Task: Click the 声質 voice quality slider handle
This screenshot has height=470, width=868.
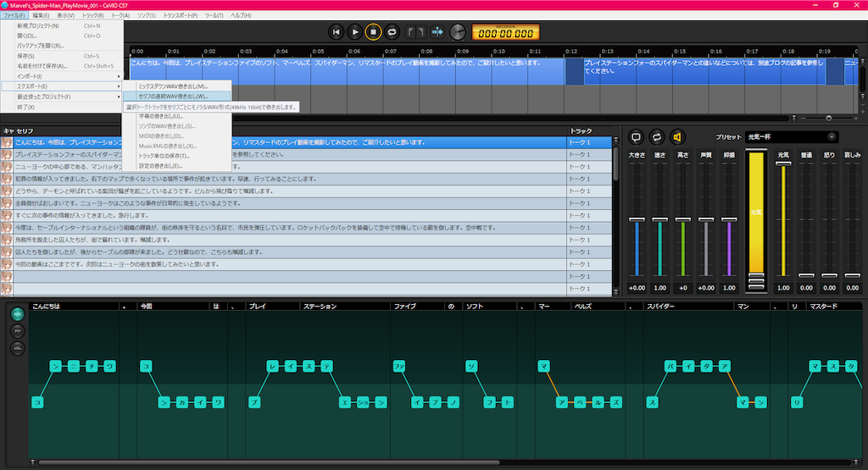Action: tap(706, 219)
